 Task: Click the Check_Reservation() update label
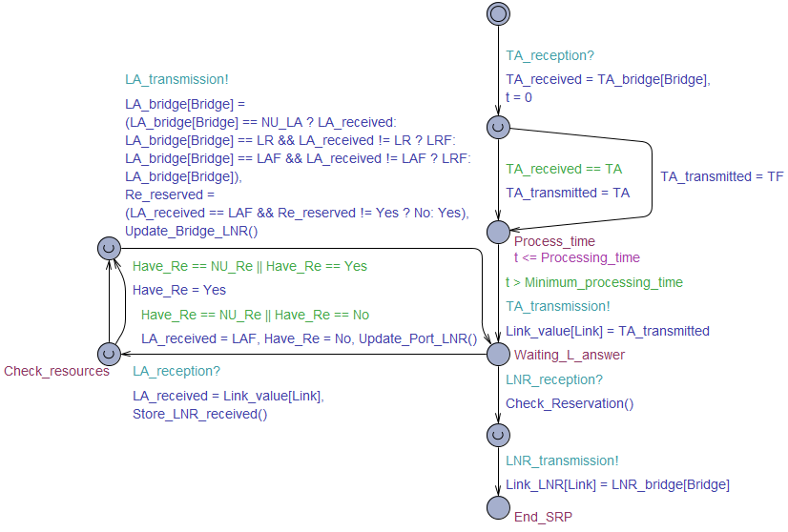point(570,403)
